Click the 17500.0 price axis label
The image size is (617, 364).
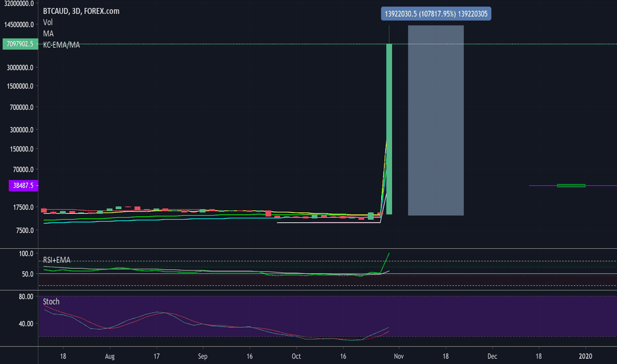click(23, 207)
